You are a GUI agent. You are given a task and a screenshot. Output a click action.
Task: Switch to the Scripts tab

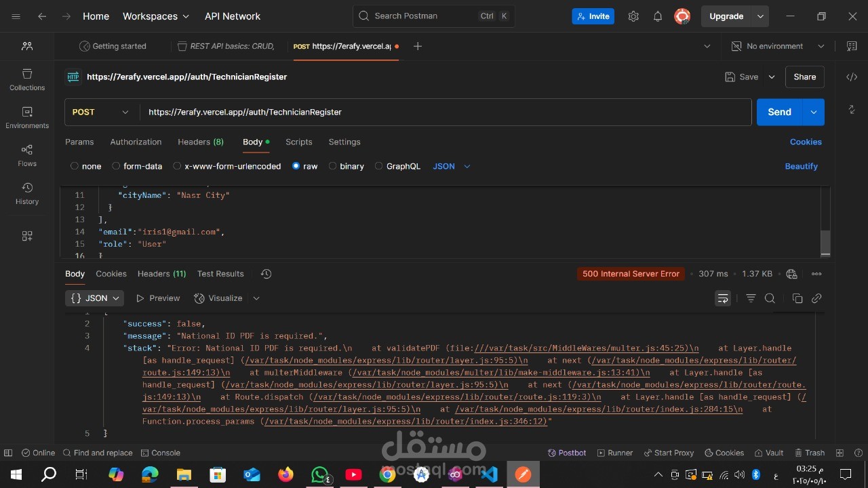tap(299, 142)
